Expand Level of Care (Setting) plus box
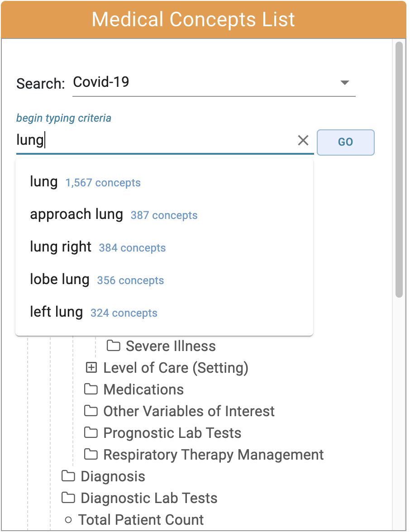 click(91, 367)
